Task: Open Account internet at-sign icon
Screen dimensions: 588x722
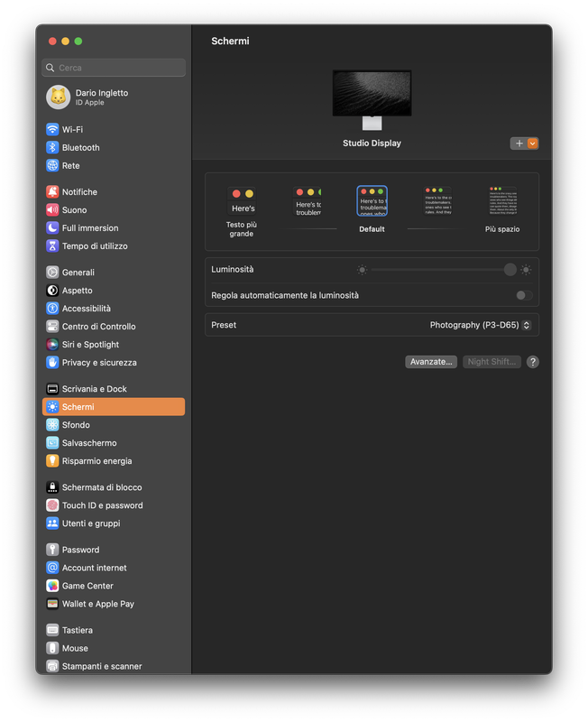Action: [52, 568]
